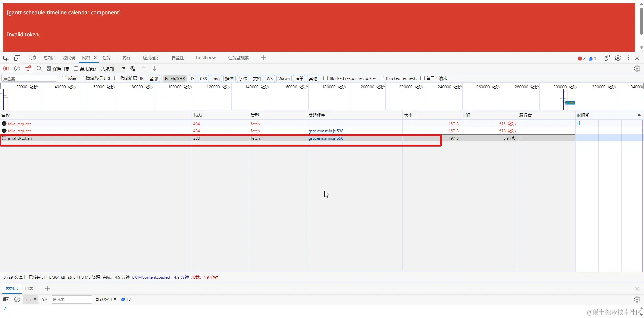Open the 应用程序 tab
This screenshot has width=644, height=318.
(151, 58)
